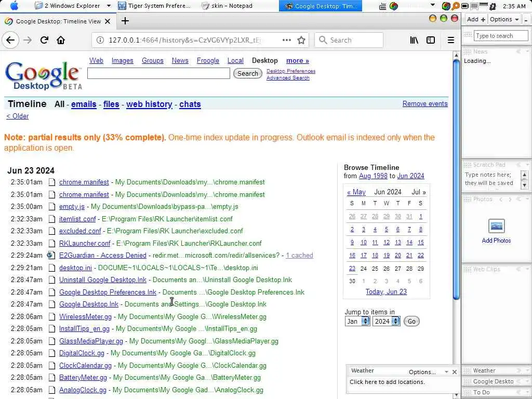Click the Scratch Pad notes area

tap(492, 179)
